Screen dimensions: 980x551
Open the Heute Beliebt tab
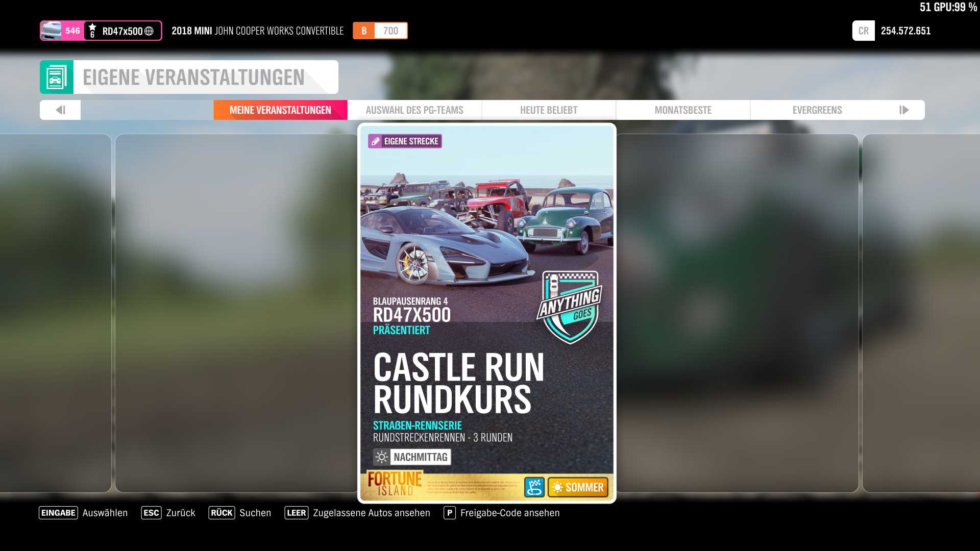pyautogui.click(x=549, y=110)
